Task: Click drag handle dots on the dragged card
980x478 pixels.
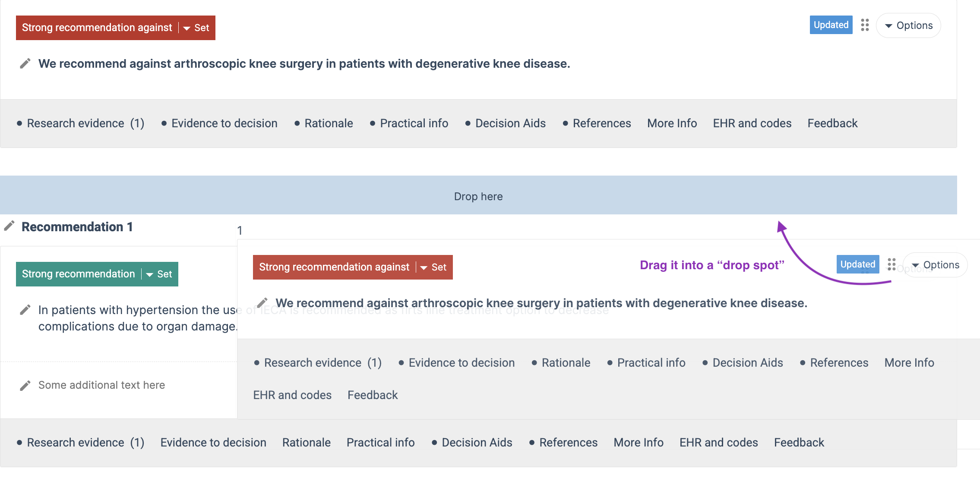Action: [x=891, y=264]
